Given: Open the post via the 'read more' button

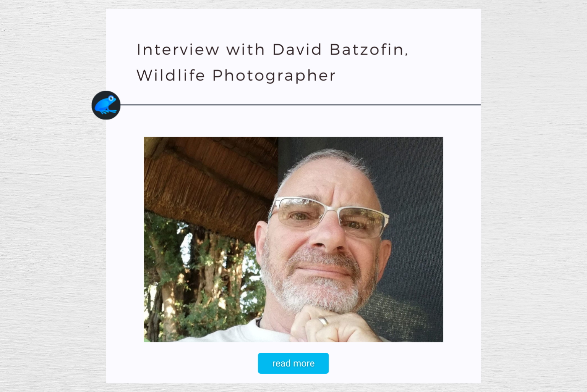Looking at the screenshot, I should pos(293,363).
